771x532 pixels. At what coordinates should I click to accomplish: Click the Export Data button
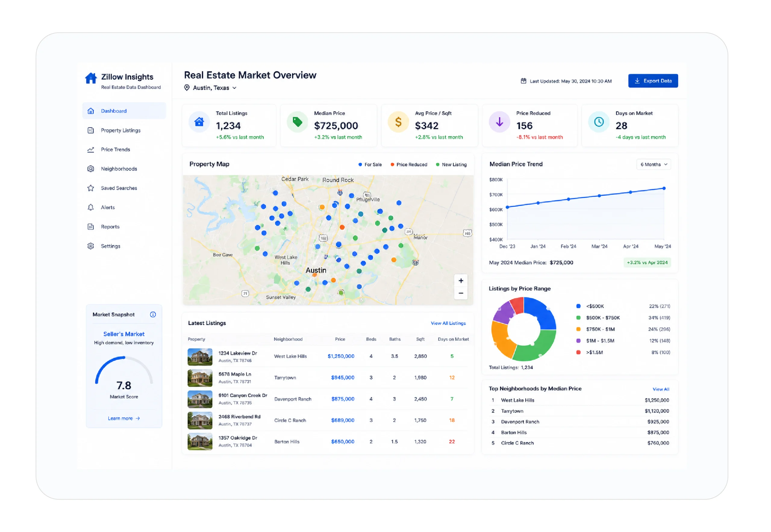[654, 81]
